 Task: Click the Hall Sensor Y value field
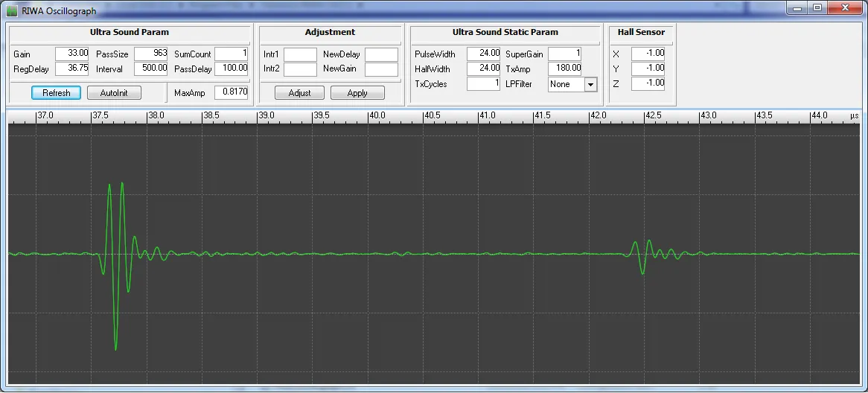[x=648, y=68]
